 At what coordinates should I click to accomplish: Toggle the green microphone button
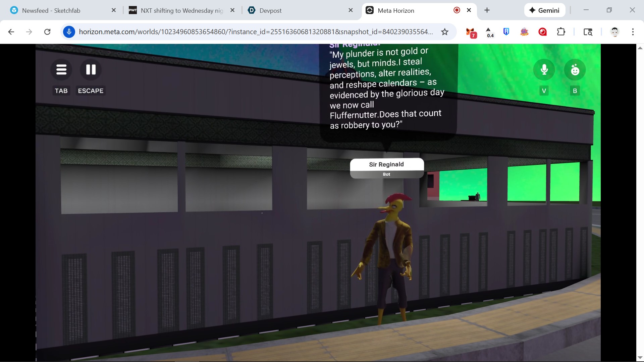(544, 70)
